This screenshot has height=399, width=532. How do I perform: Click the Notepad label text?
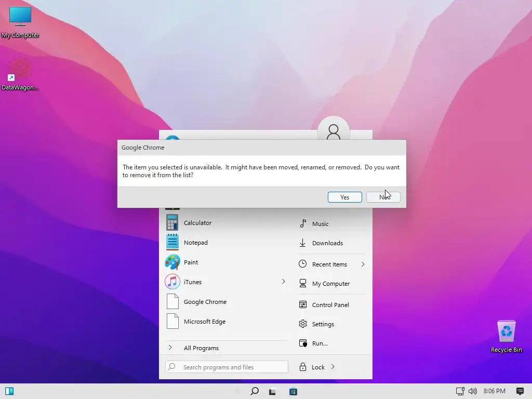(196, 243)
